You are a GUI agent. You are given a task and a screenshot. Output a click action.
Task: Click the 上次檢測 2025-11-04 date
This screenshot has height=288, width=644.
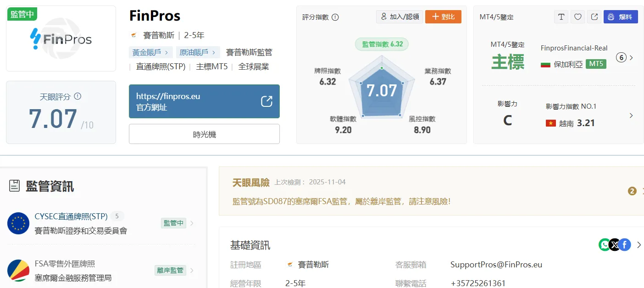coord(310,182)
